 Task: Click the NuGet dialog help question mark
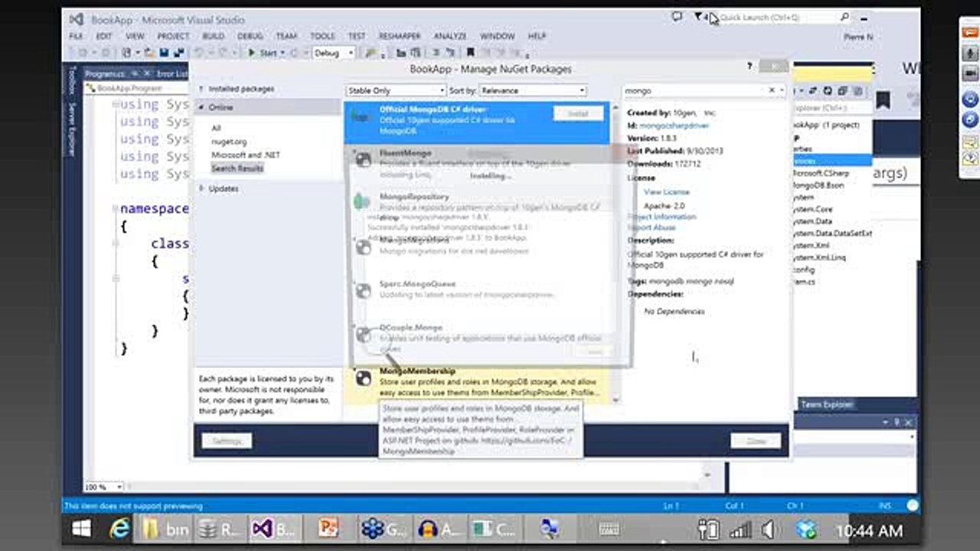click(750, 67)
